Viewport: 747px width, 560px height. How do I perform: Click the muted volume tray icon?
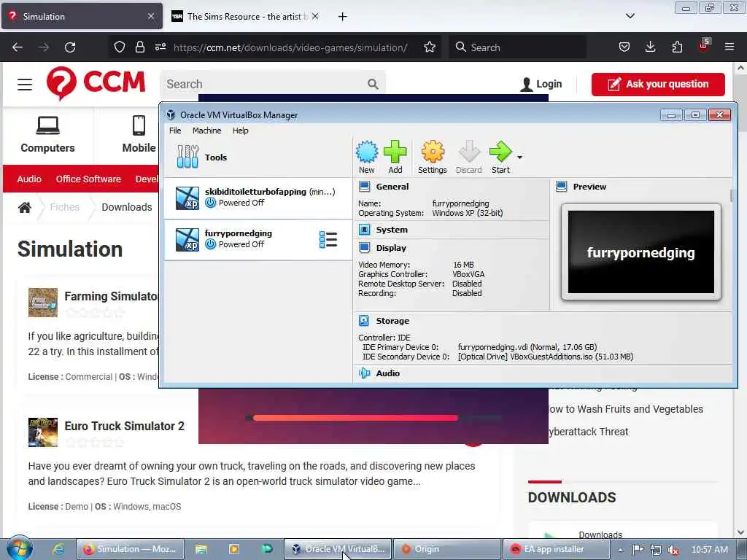673,550
